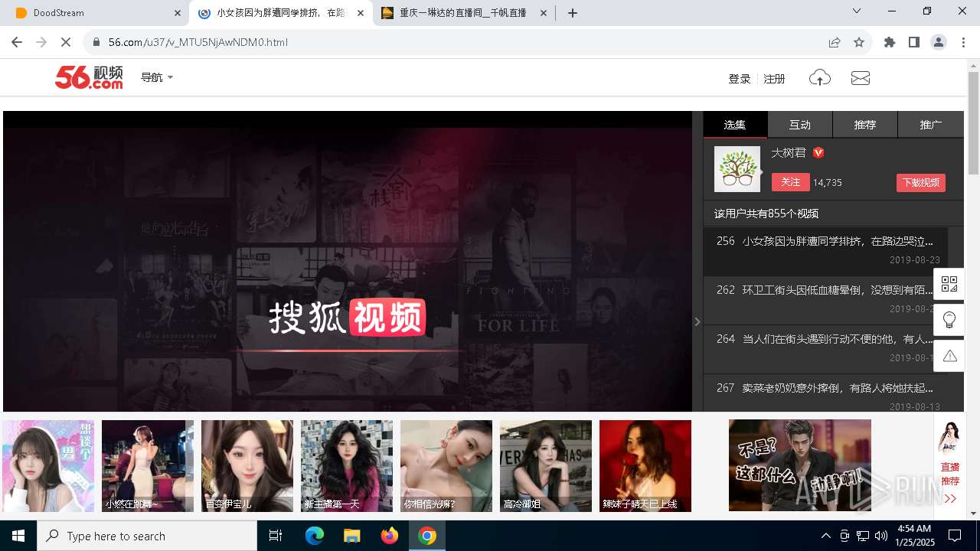980x551 pixels.
Task: Click the 直播推荐 side link
Action: (950, 474)
